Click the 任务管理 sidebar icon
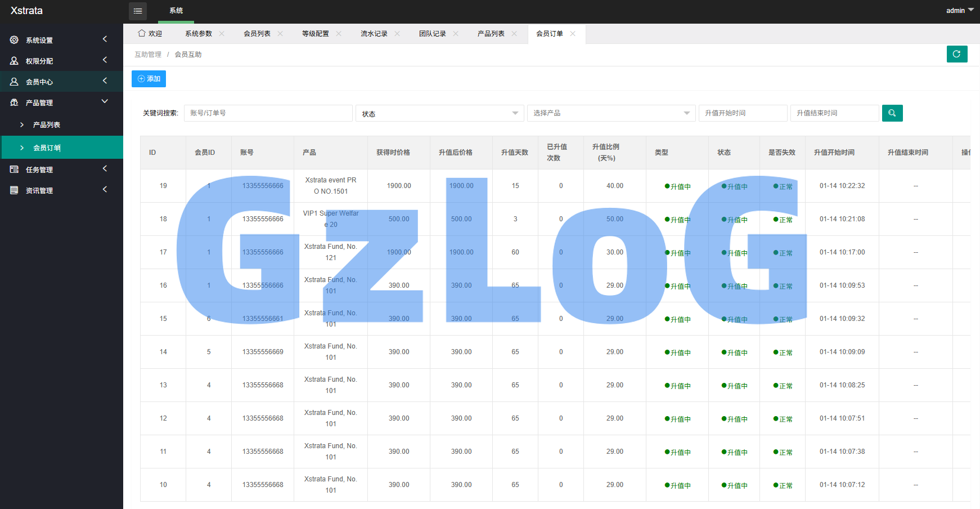This screenshot has height=509, width=980. [14, 169]
